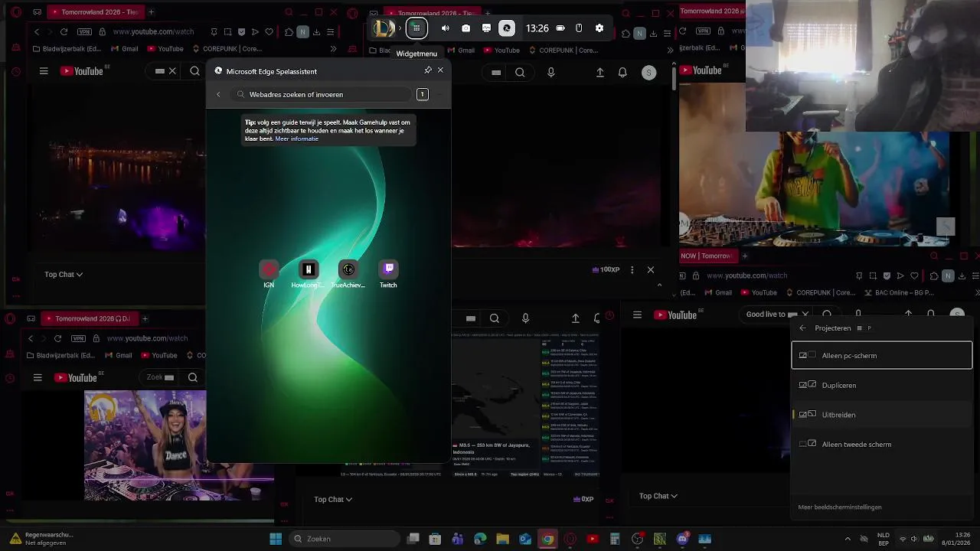Open the TrueAchievements shortcut
The width and height of the screenshot is (980, 551).
pyautogui.click(x=348, y=274)
